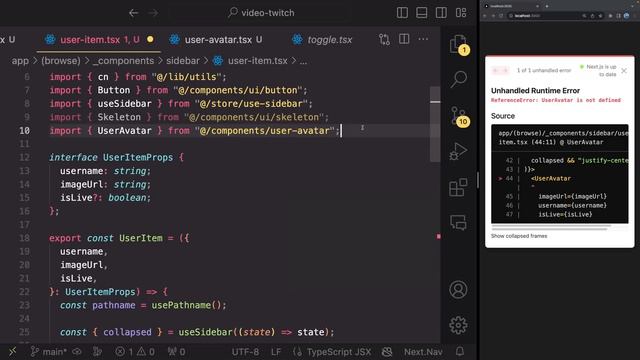Toggle bottom panel layout icon
The width and height of the screenshot is (640, 360).
click(x=422, y=13)
